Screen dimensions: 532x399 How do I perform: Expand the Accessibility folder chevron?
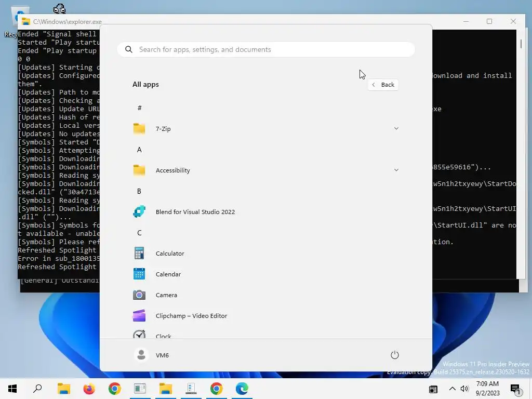click(x=396, y=170)
